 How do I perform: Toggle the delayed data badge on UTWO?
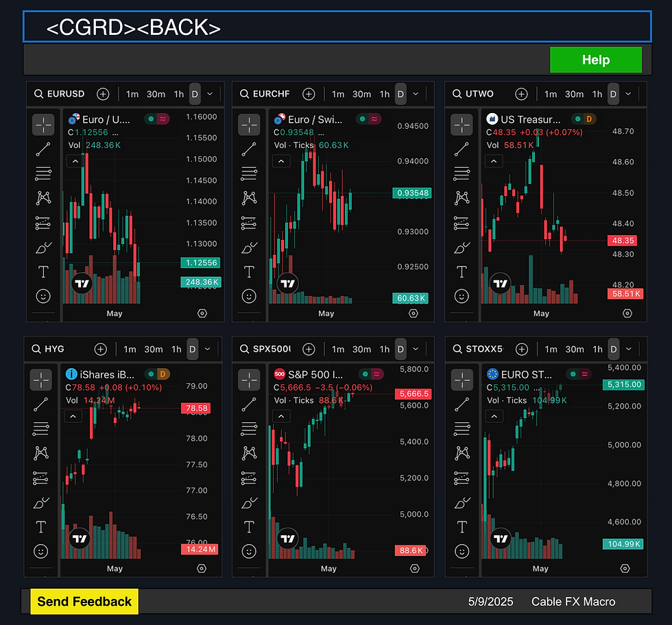[589, 119]
